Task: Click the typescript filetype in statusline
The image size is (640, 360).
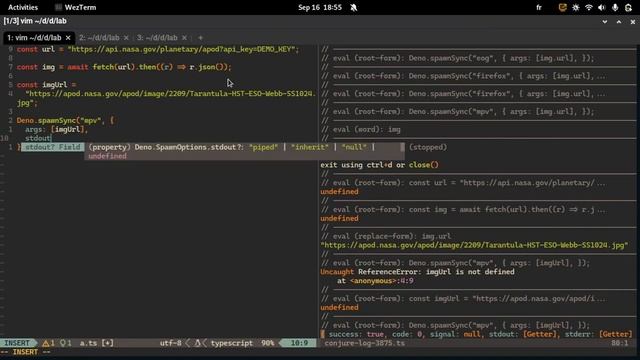Action: click(232, 343)
